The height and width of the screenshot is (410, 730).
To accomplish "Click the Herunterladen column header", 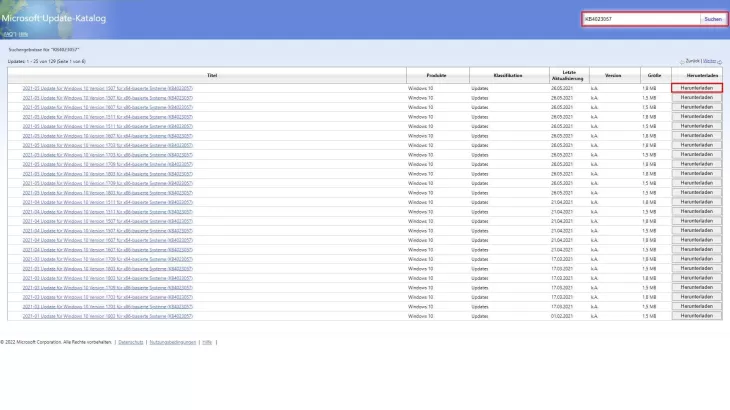I will [696, 76].
